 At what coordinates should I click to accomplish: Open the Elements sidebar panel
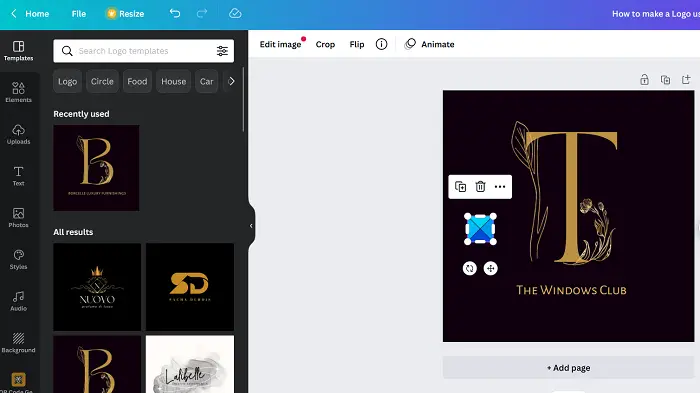[x=18, y=92]
